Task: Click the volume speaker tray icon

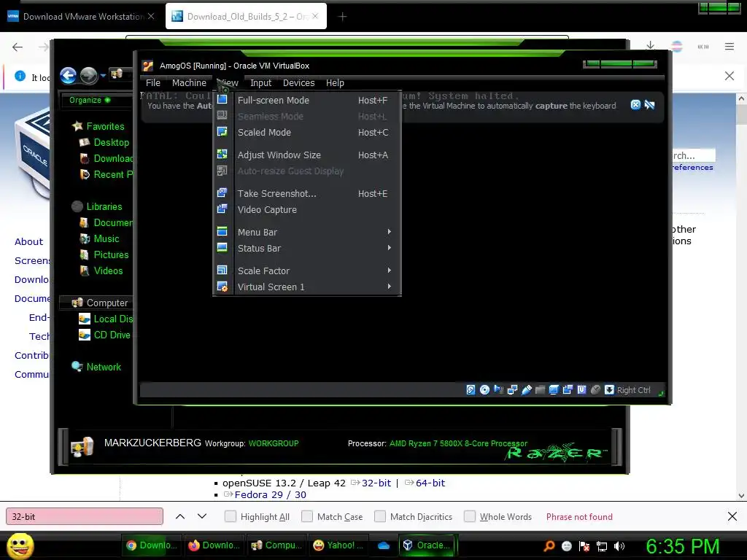Action: tap(619, 546)
